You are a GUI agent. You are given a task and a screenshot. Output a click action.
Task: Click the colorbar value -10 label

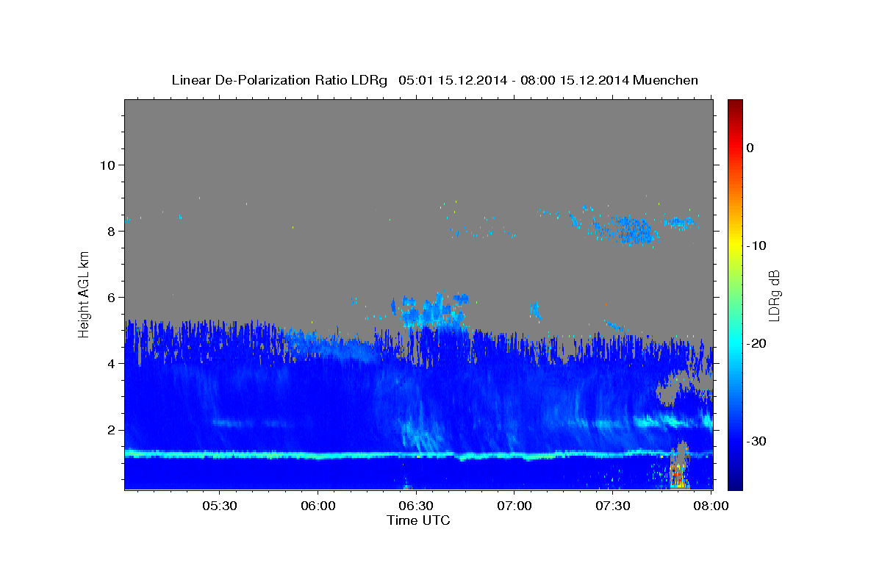point(756,245)
